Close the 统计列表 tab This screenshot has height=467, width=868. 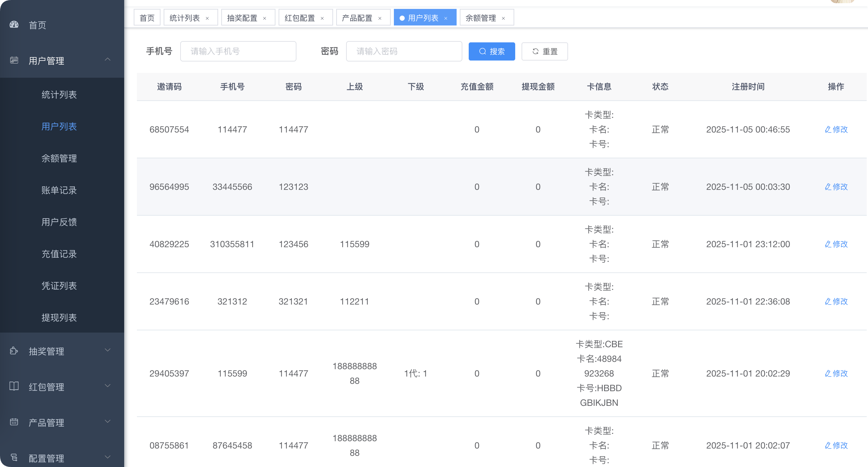[x=207, y=18]
